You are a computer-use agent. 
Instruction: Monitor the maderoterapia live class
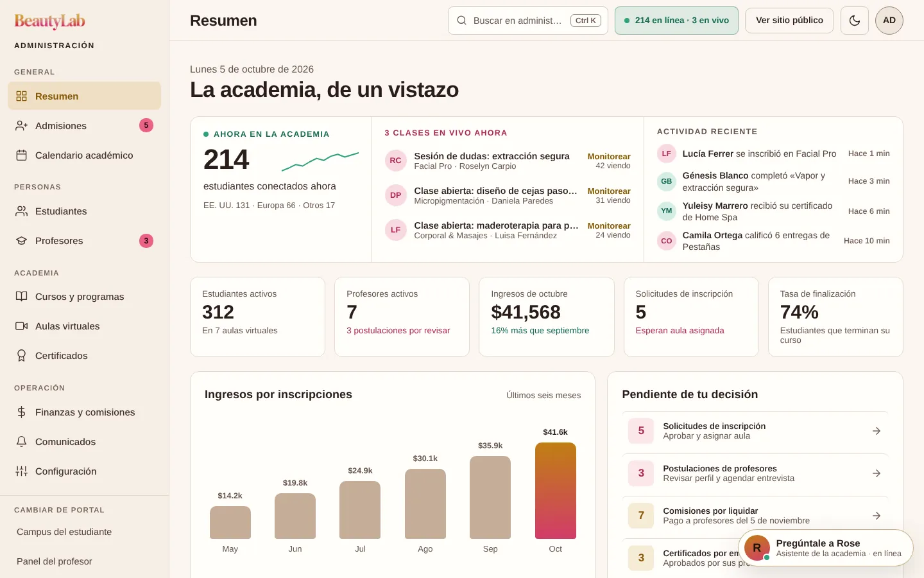click(x=609, y=226)
